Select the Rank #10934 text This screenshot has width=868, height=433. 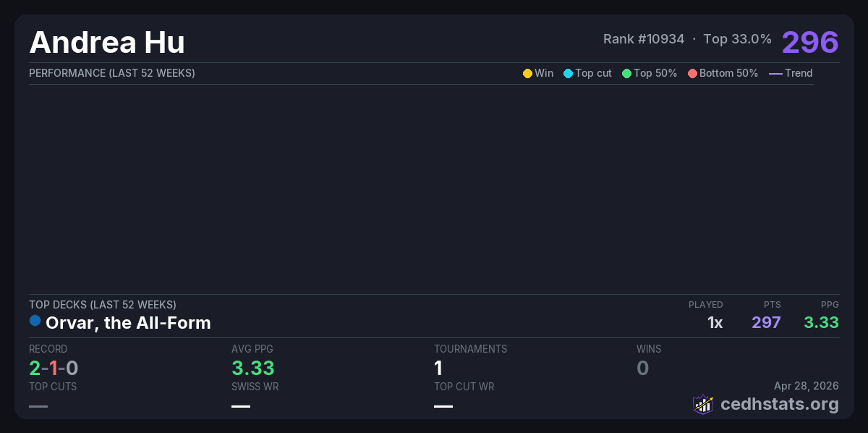tap(643, 39)
